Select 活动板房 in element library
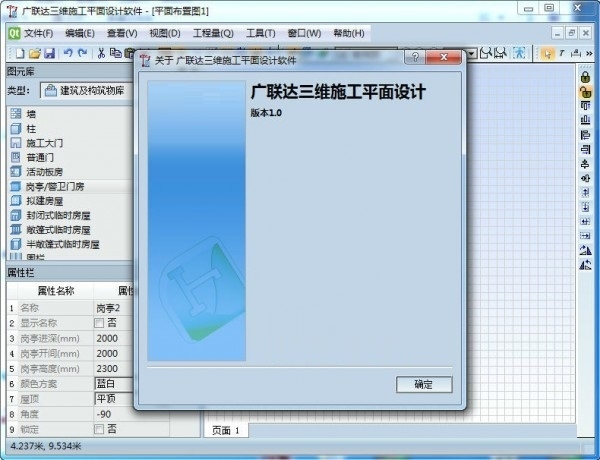This screenshot has height=460, width=600. pos(71,172)
